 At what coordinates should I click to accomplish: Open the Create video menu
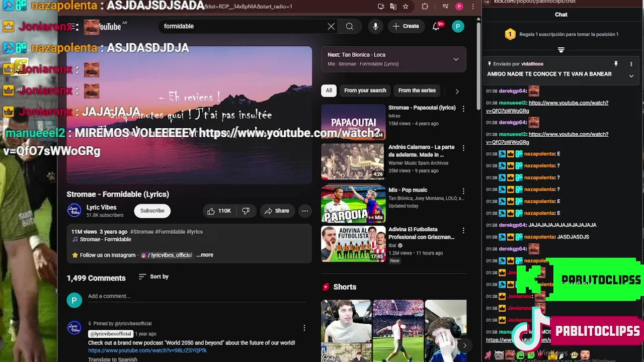pos(406,26)
